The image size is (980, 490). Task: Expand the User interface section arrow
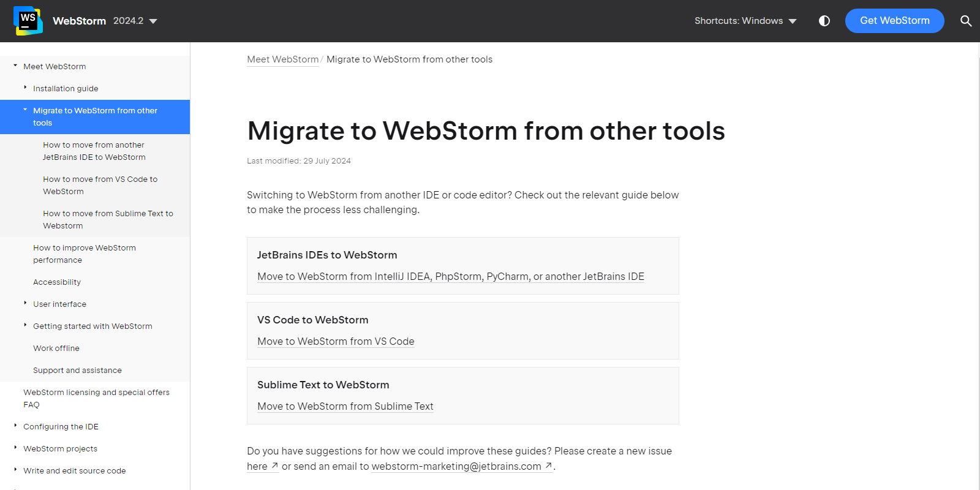(x=25, y=303)
